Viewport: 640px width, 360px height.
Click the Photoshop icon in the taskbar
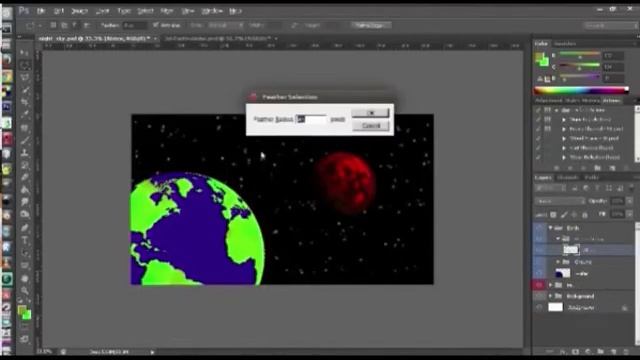pyautogui.click(x=7, y=107)
